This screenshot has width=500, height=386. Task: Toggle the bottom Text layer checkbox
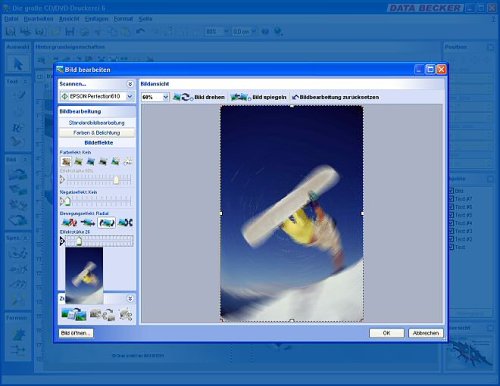451,247
